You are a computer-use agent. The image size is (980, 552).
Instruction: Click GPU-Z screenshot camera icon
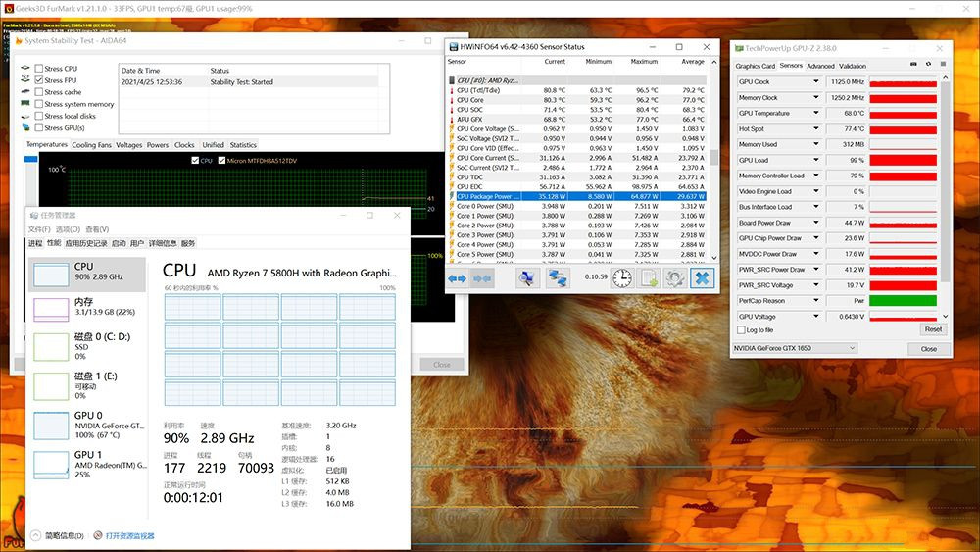(x=913, y=65)
